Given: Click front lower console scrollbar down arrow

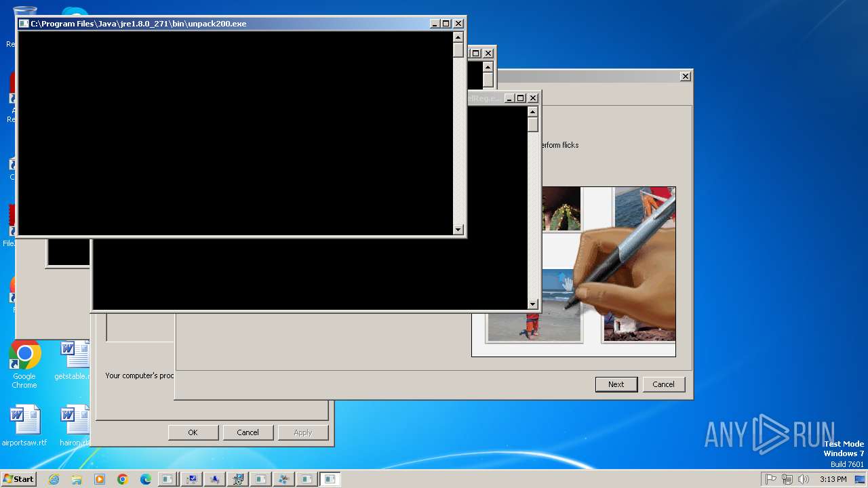Looking at the screenshot, I should (533, 304).
